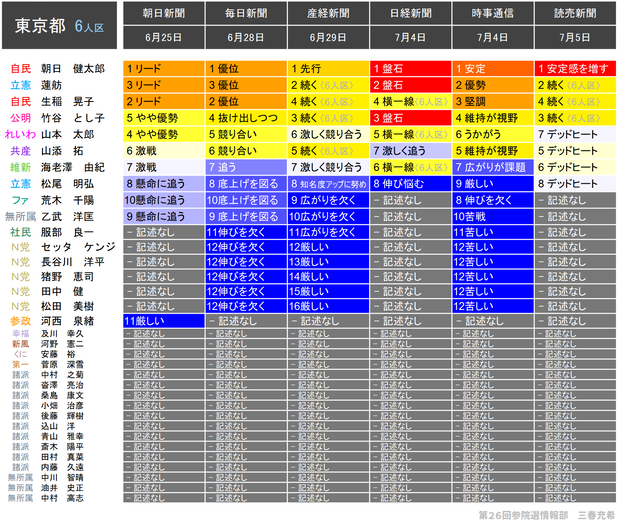620x522 pixels.
Task: Click the 10苦戦 cell
Action: click(493, 216)
